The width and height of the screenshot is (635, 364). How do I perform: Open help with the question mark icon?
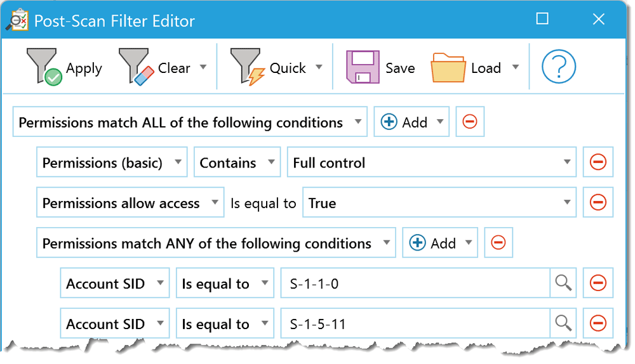(x=558, y=67)
